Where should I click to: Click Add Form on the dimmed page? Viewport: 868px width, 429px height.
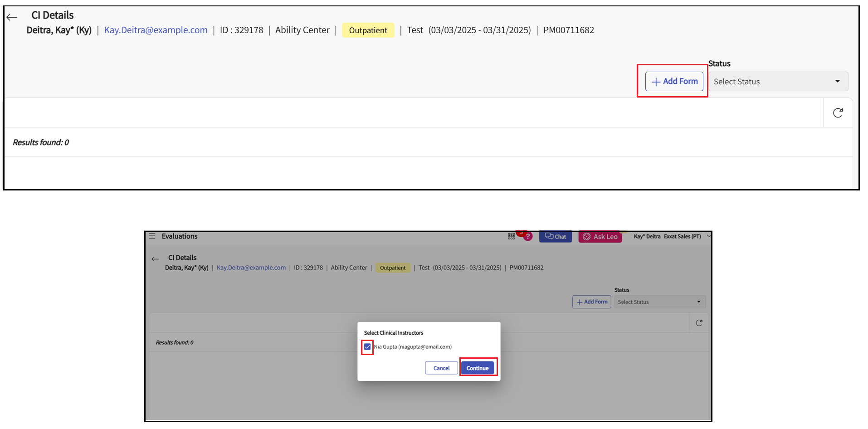(x=591, y=302)
